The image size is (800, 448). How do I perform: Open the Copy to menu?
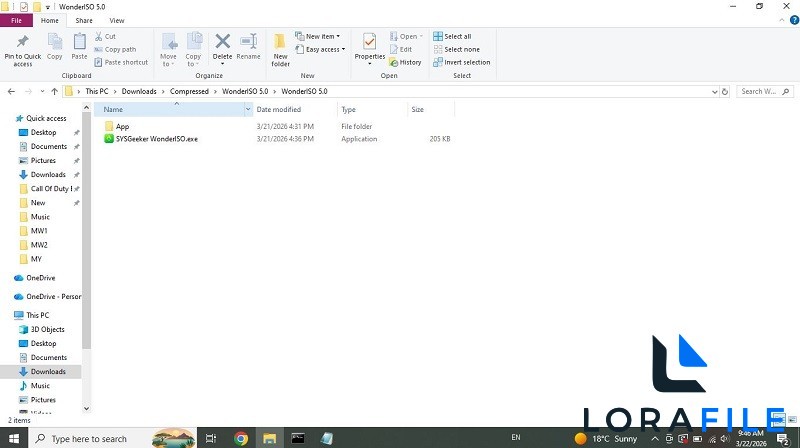[193, 49]
